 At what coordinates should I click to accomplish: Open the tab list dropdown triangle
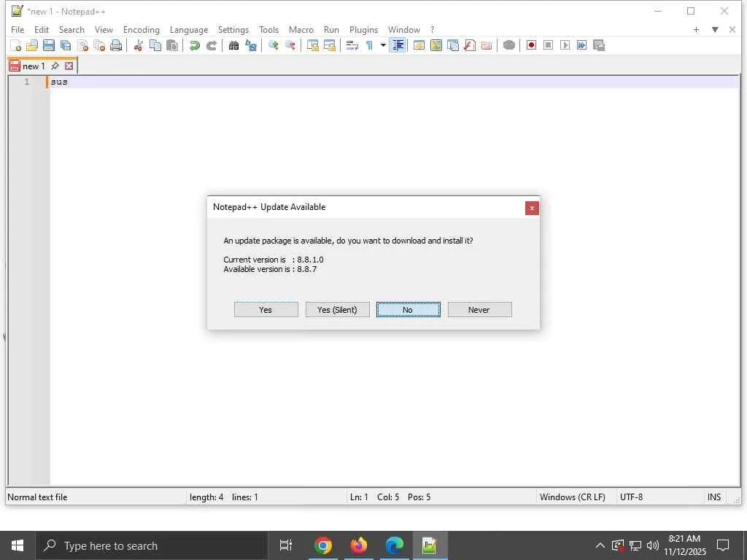pos(715,29)
